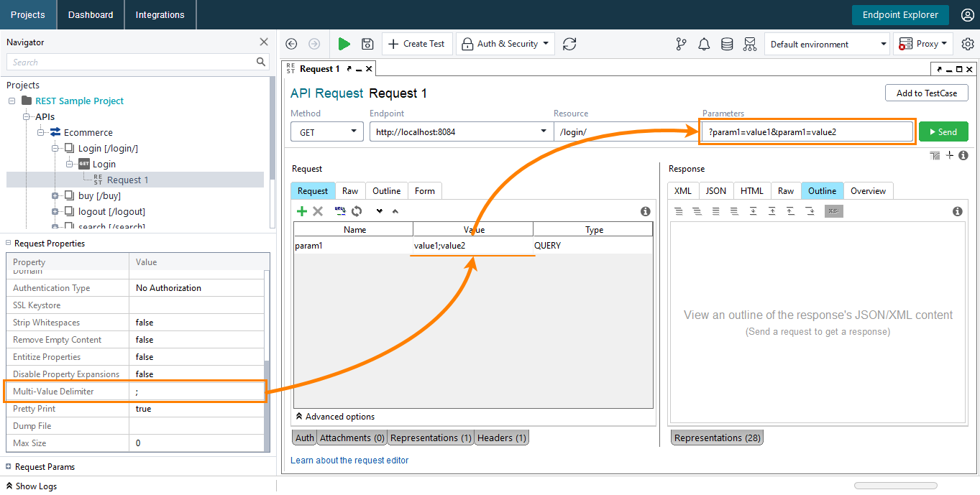Screen dimensions: 980x495
Task: Move the parameter down with the down chevron
Action: click(x=379, y=211)
